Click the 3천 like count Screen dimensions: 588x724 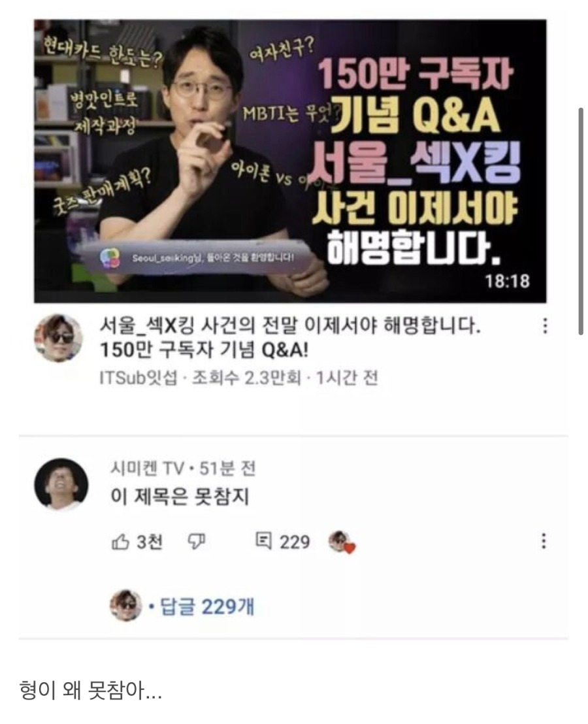point(149,542)
